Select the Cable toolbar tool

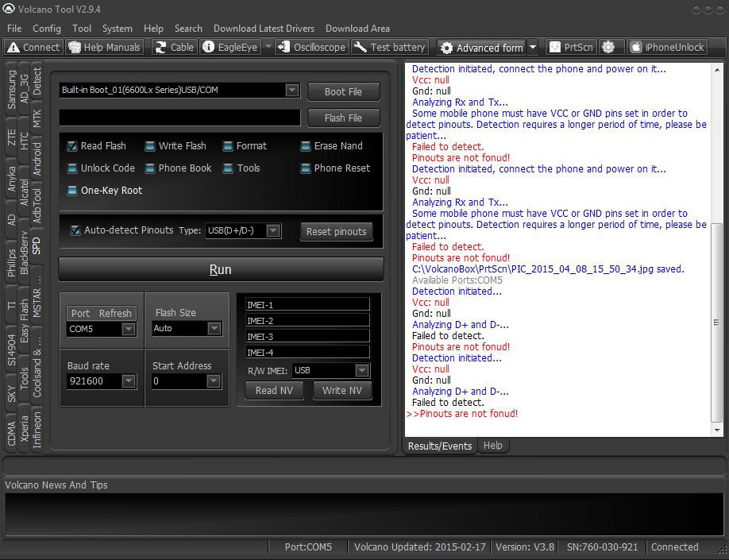[x=175, y=48]
